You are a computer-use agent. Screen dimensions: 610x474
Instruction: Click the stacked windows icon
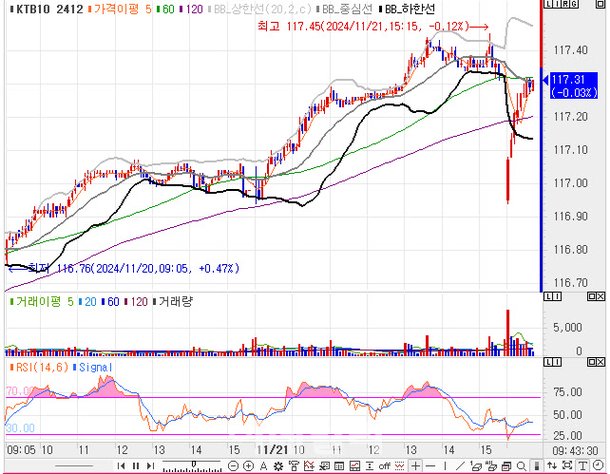pyautogui.click(x=507, y=466)
